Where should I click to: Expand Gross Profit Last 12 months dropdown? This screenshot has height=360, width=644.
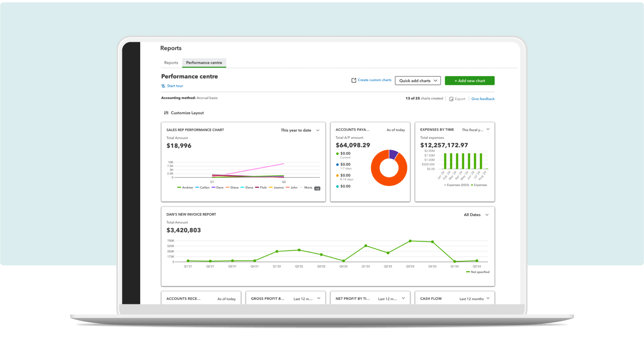307,299
